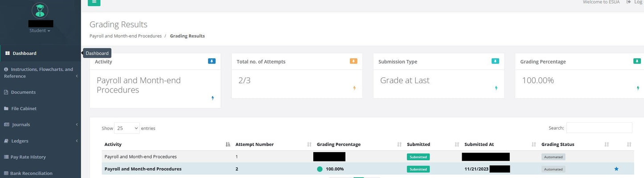The width and height of the screenshot is (644, 178).
Task: Click the Payroll and Month-end Procedures breadcrumb
Action: [x=125, y=36]
